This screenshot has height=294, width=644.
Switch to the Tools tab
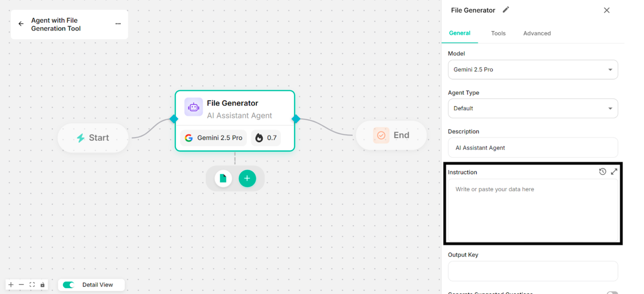(x=498, y=33)
